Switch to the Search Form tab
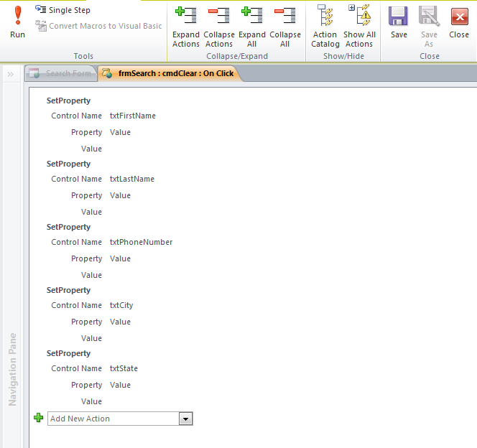 (62, 73)
